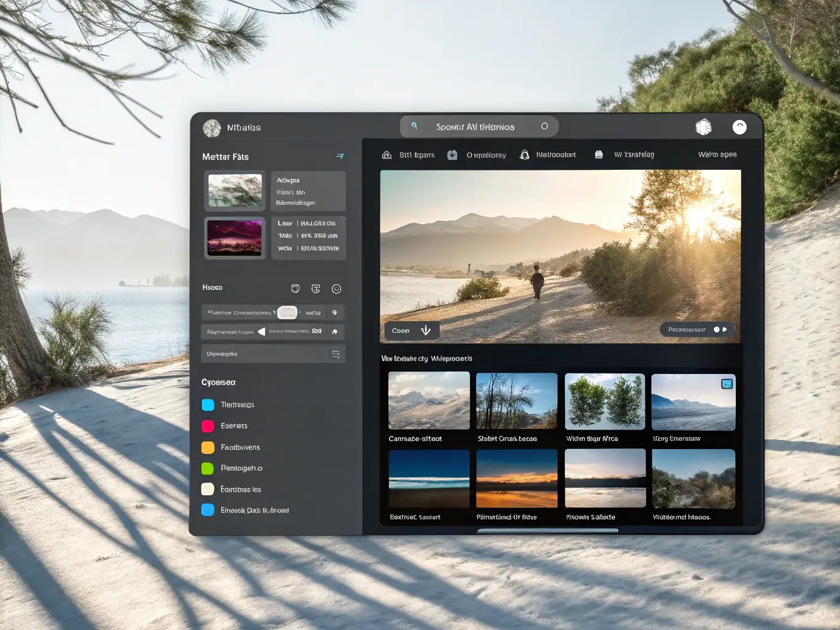Image resolution: width=840 pixels, height=630 pixels.
Task: Click the icon in the Uhpwregries row
Action: click(335, 354)
